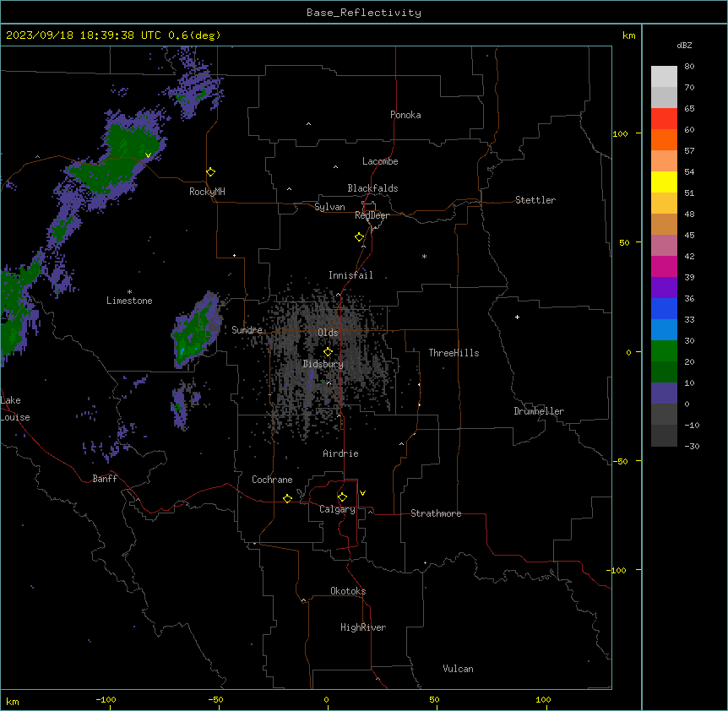Click the Blackfalds city label

pos(372,188)
